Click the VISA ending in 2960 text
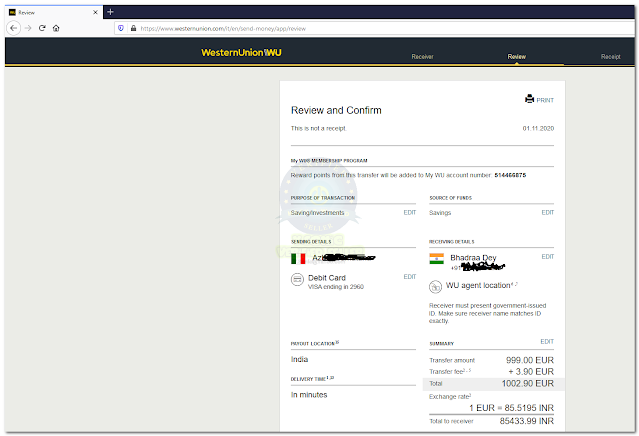The height and width of the screenshot is (436, 639). [336, 287]
